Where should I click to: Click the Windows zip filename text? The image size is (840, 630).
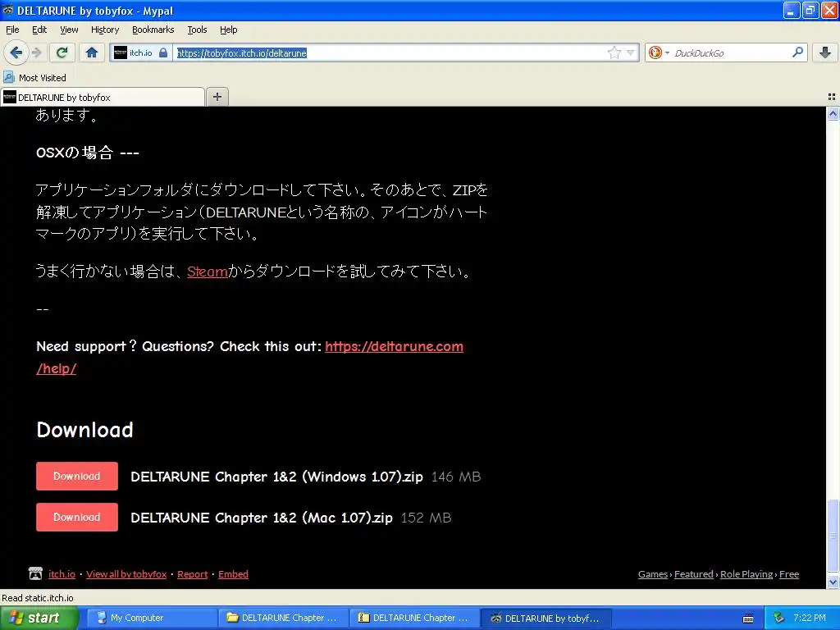[277, 477]
